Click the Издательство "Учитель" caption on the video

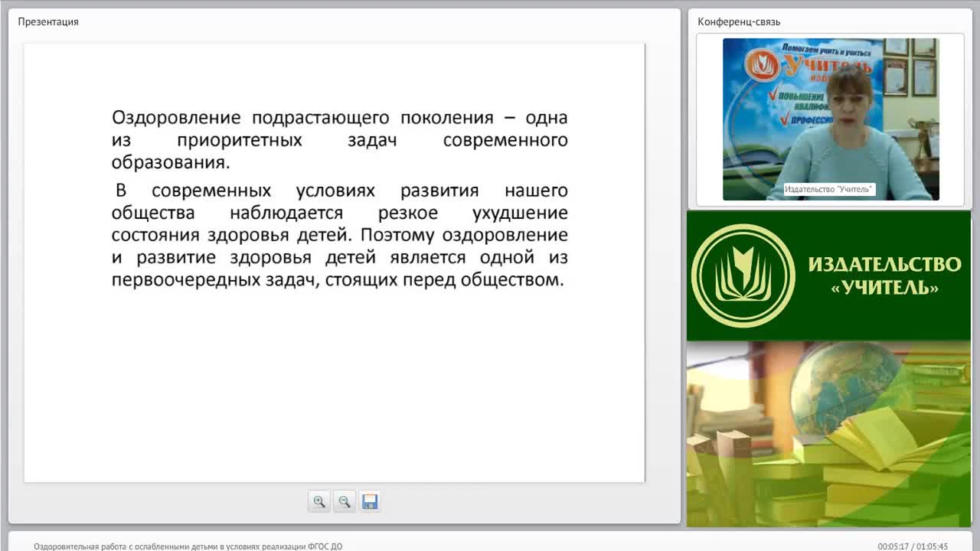[x=829, y=189]
